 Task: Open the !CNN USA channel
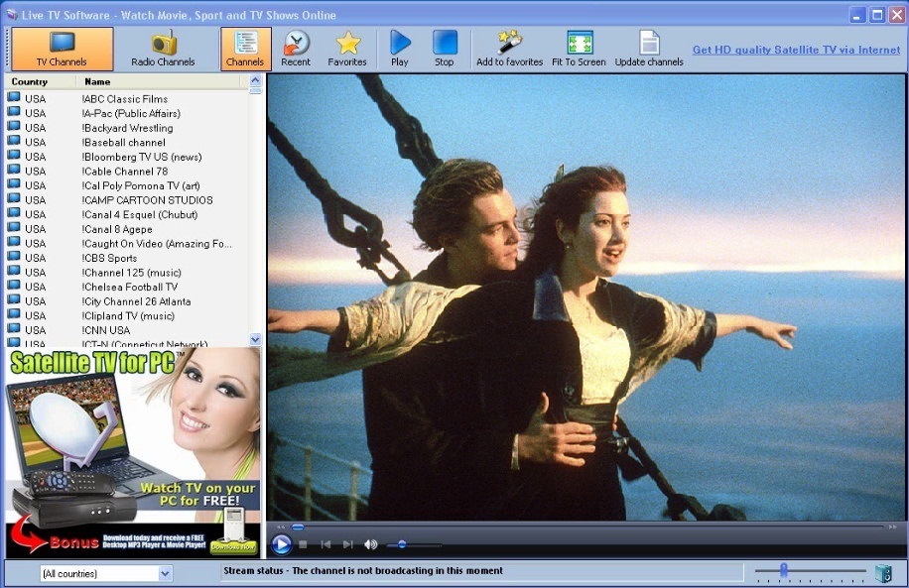[109, 329]
